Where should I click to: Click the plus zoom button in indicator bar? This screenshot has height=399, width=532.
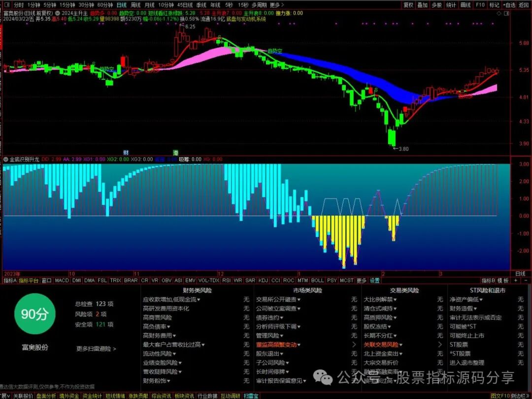516,280
